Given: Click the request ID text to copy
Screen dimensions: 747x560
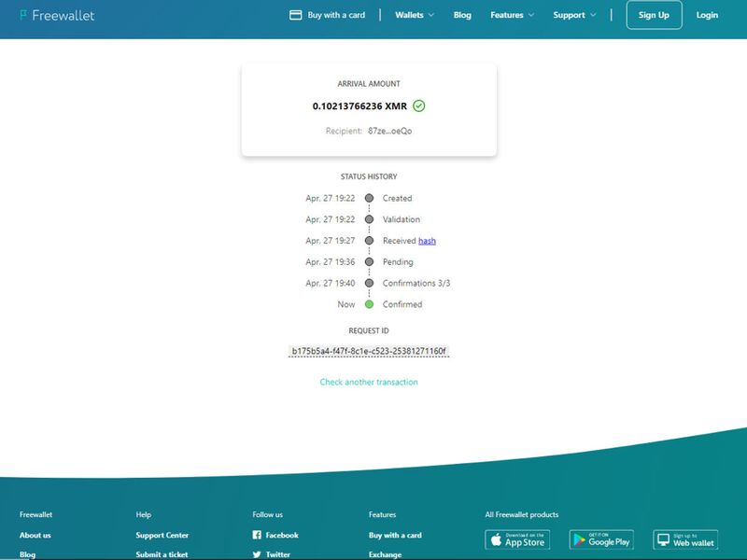Looking at the screenshot, I should click(x=369, y=351).
